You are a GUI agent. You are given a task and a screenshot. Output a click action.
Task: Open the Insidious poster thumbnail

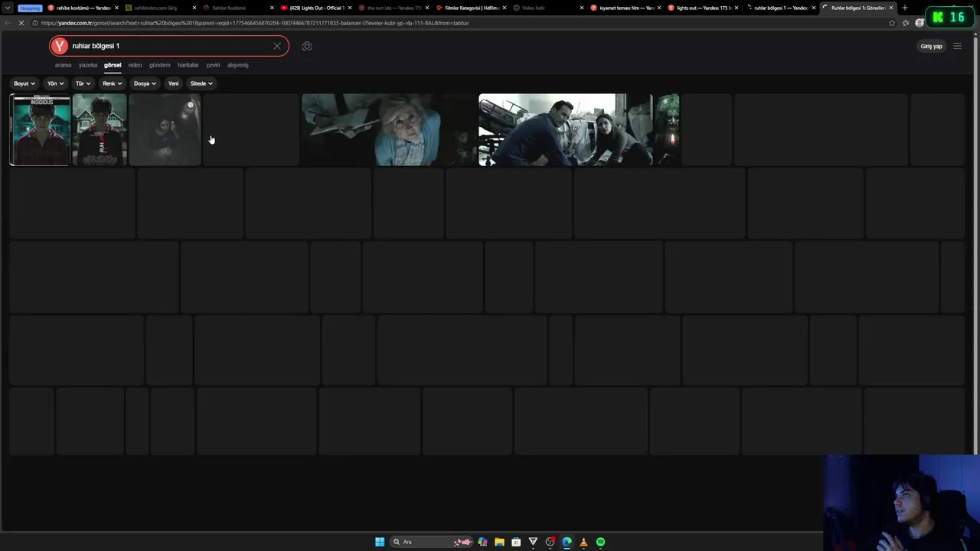[x=40, y=129]
